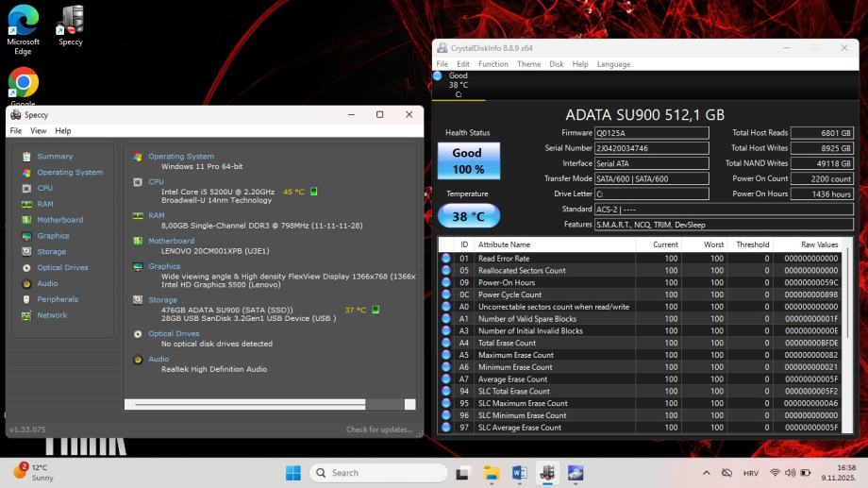Select Network in Speccy sidebar

[52, 315]
